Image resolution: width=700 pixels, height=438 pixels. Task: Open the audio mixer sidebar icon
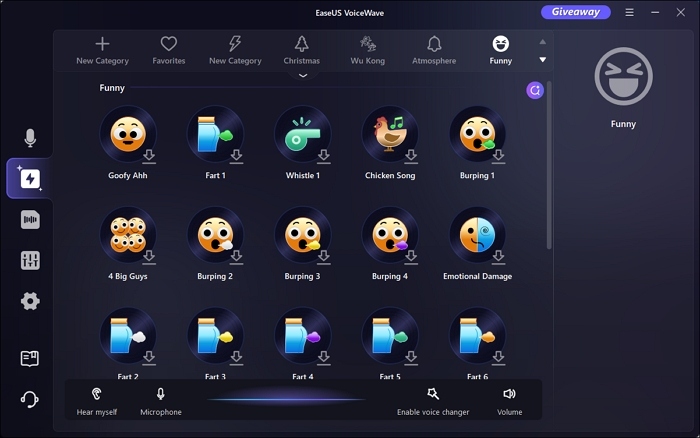click(30, 260)
